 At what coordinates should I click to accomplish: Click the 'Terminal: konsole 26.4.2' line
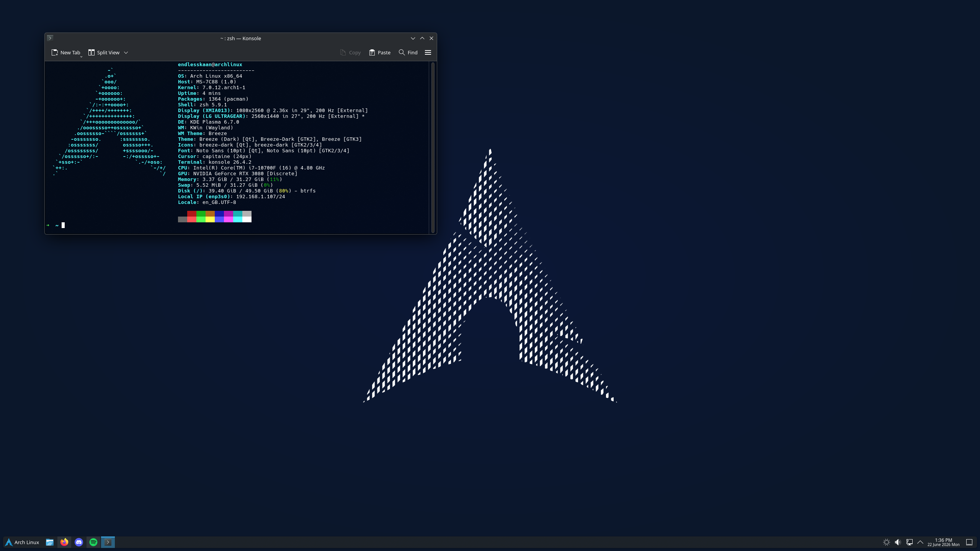tap(214, 162)
